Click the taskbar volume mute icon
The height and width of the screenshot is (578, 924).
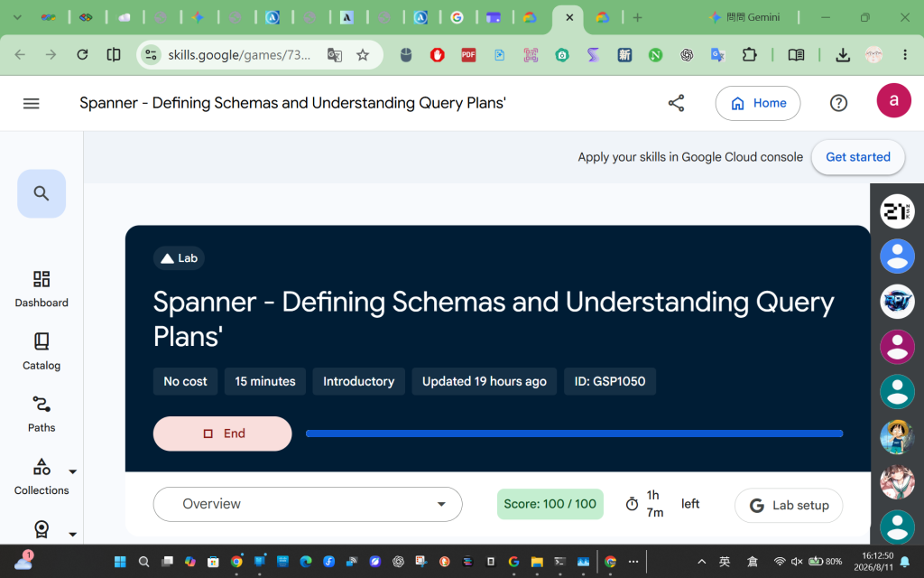click(x=797, y=562)
